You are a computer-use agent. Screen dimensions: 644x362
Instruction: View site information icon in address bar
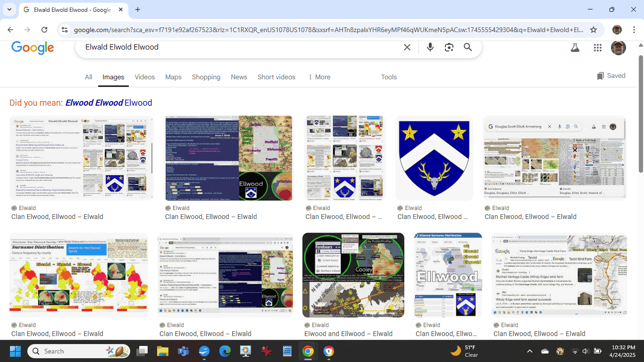point(65,30)
